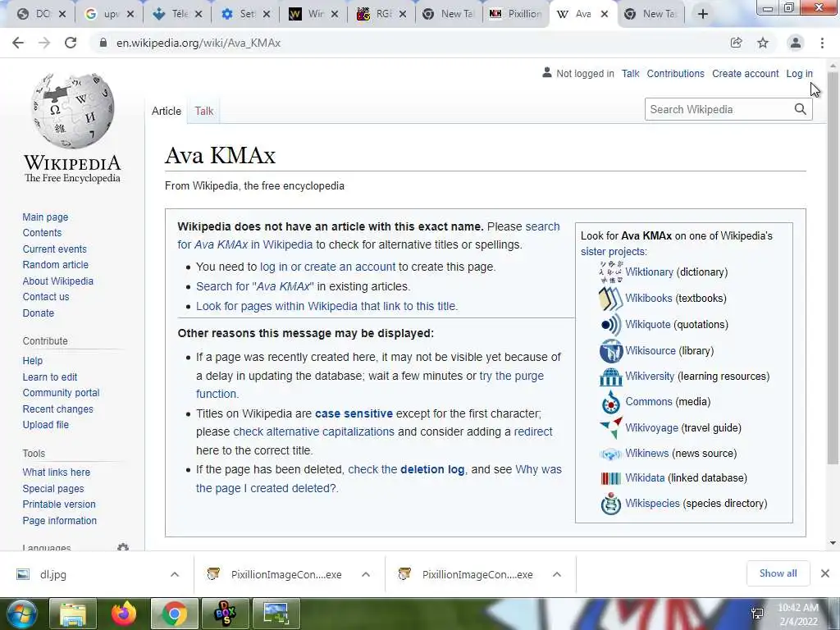Open Chrome three-dot menu

coord(822,43)
